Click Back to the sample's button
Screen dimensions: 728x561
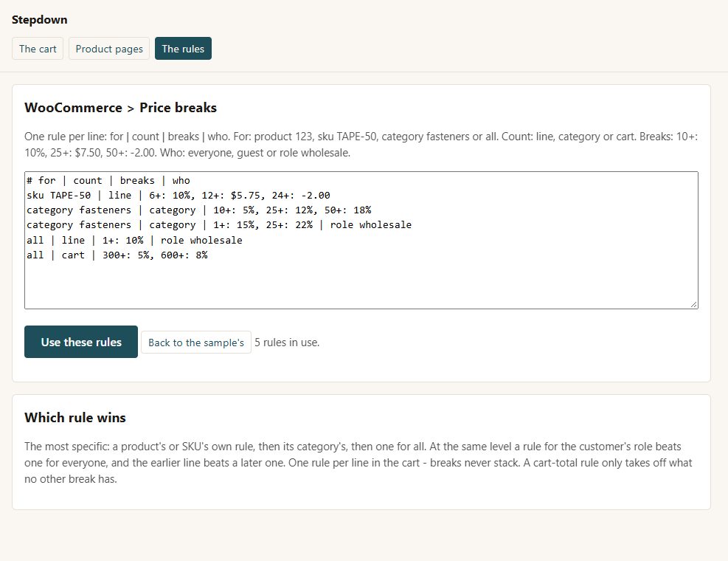tap(196, 342)
